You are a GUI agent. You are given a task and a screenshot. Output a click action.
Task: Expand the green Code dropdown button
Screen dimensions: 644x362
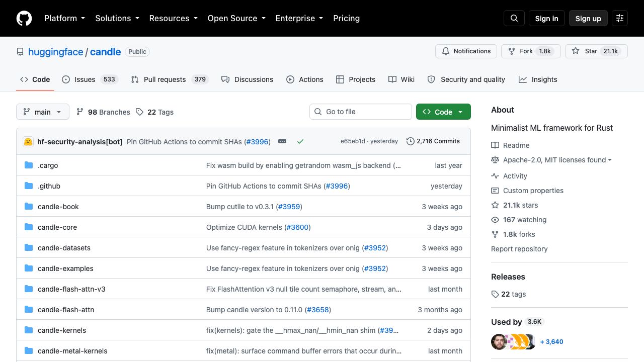coord(443,112)
